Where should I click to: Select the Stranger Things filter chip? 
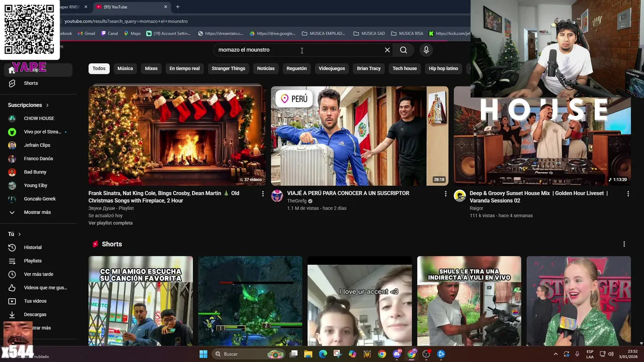[228, 68]
